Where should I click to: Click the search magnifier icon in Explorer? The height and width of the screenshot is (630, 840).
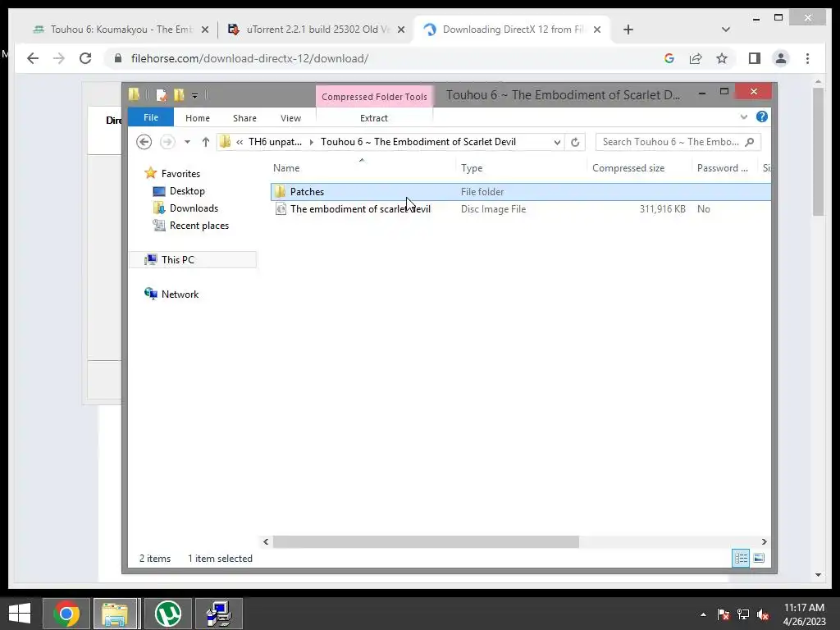pyautogui.click(x=750, y=142)
